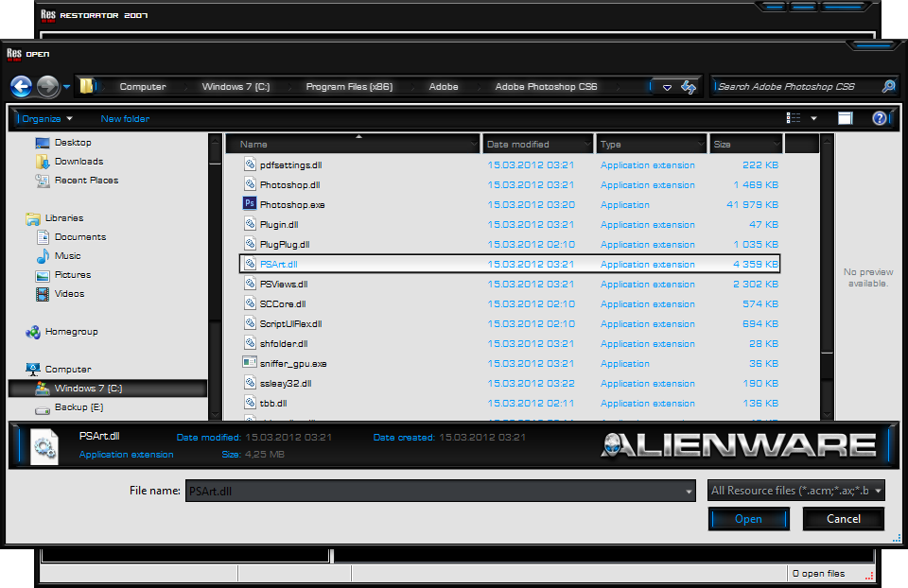This screenshot has width=908, height=588.
Task: Click the Plugin.dll file icon
Action: pyautogui.click(x=250, y=224)
